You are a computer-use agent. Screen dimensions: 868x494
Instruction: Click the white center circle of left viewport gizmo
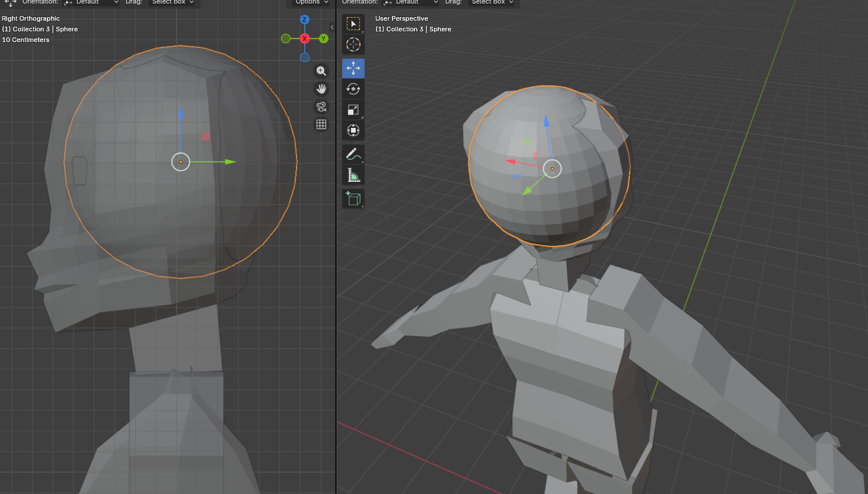pyautogui.click(x=181, y=162)
